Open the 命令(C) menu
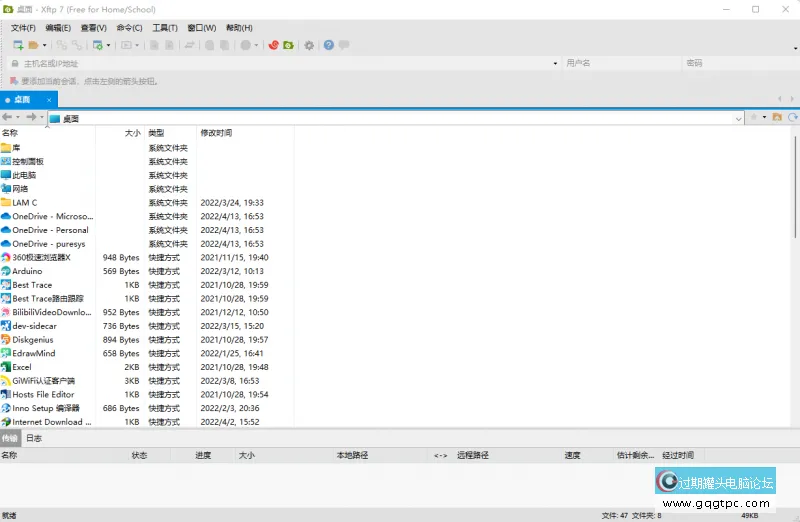Image resolution: width=800 pixels, height=522 pixels. point(129,28)
